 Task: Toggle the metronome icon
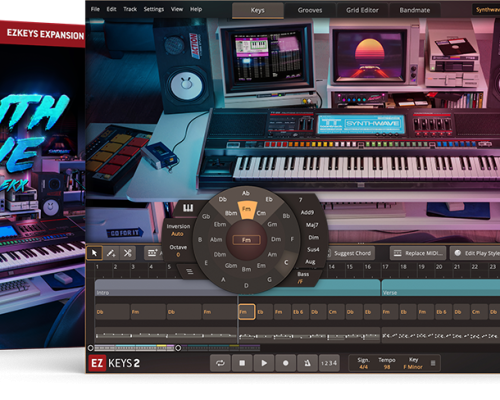click(307, 363)
